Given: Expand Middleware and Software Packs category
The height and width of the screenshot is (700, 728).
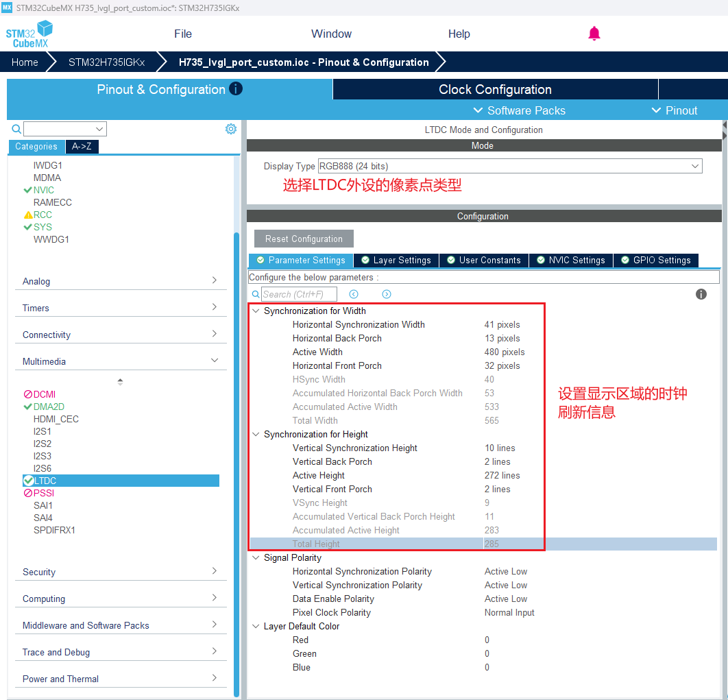Looking at the screenshot, I should [121, 625].
